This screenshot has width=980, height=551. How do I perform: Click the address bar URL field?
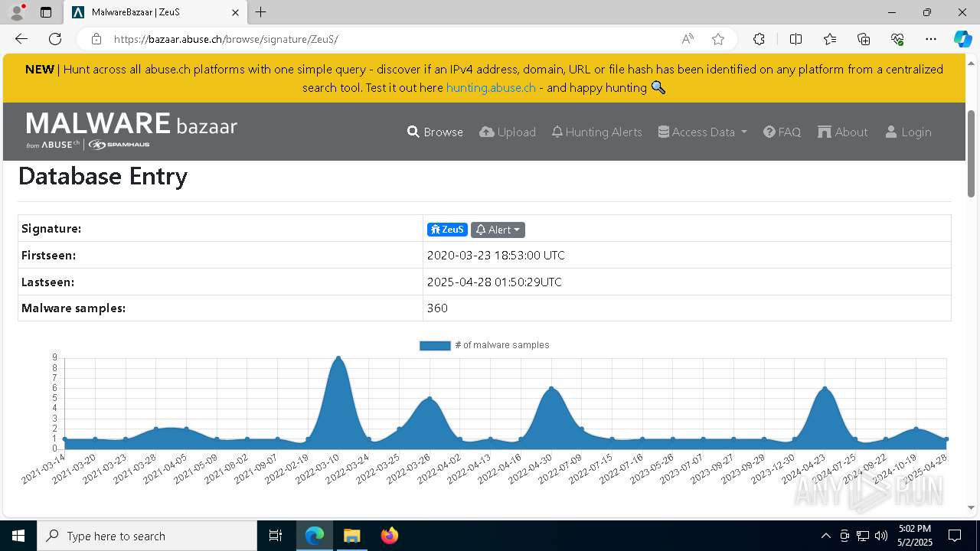390,39
